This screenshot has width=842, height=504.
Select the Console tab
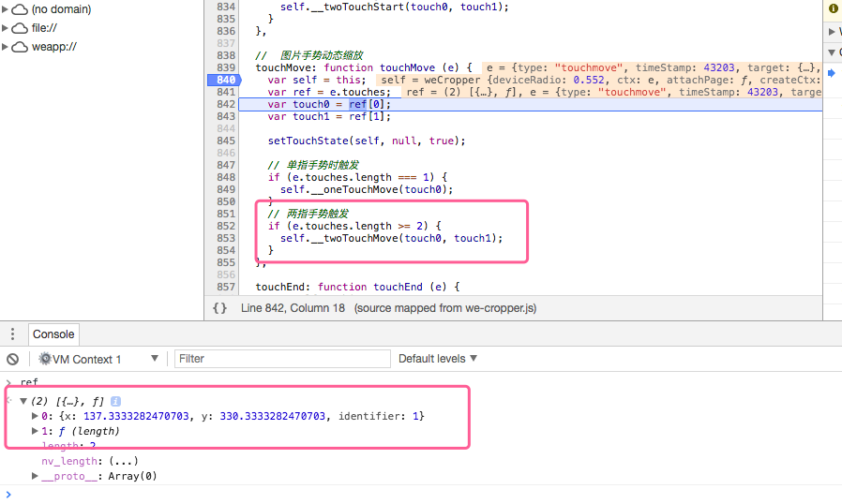tap(53, 334)
